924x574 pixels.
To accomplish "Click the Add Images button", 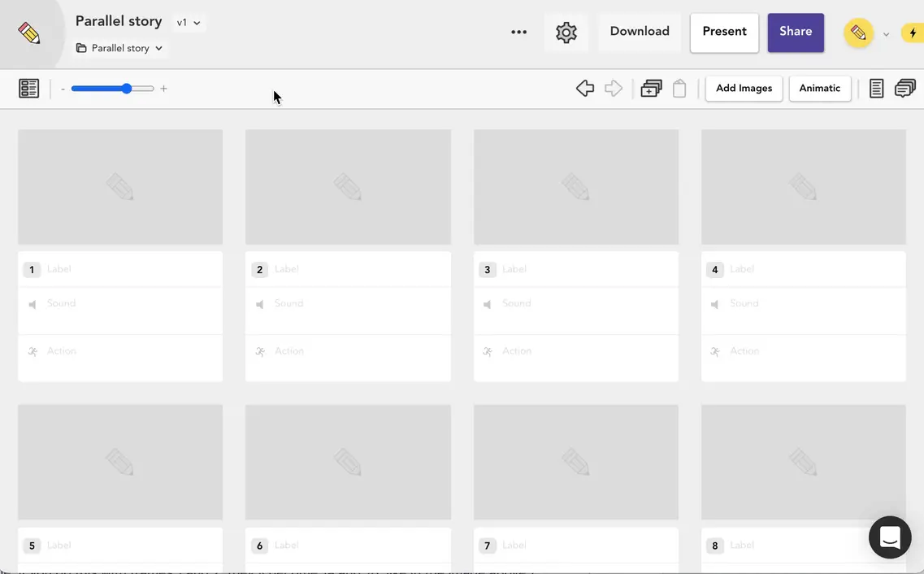I will point(744,89).
